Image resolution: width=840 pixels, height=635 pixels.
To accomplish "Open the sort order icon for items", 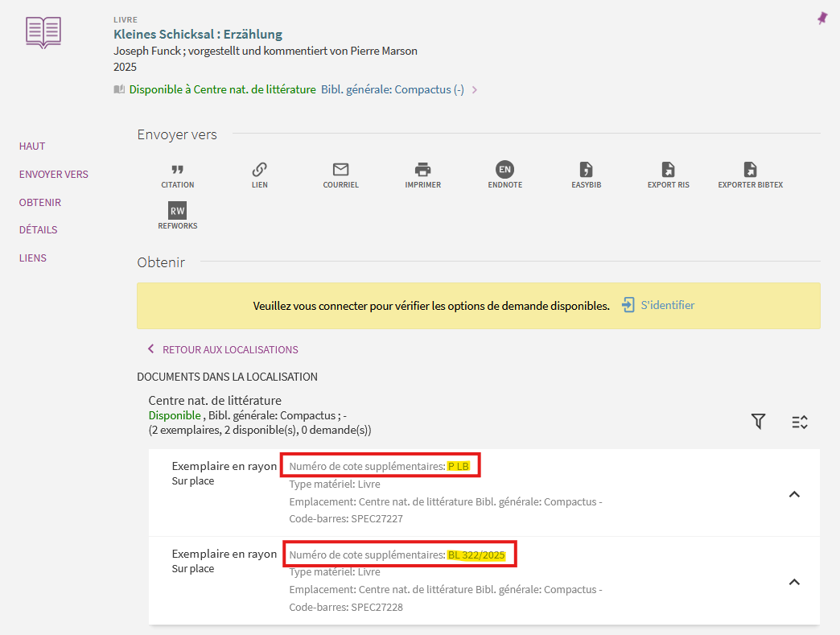I will click(799, 421).
